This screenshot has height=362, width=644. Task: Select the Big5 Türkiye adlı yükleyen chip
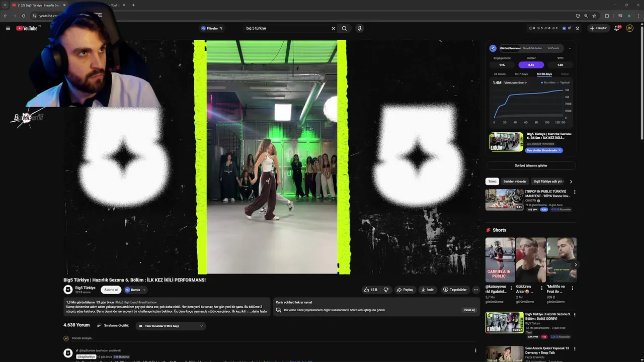[x=548, y=182]
